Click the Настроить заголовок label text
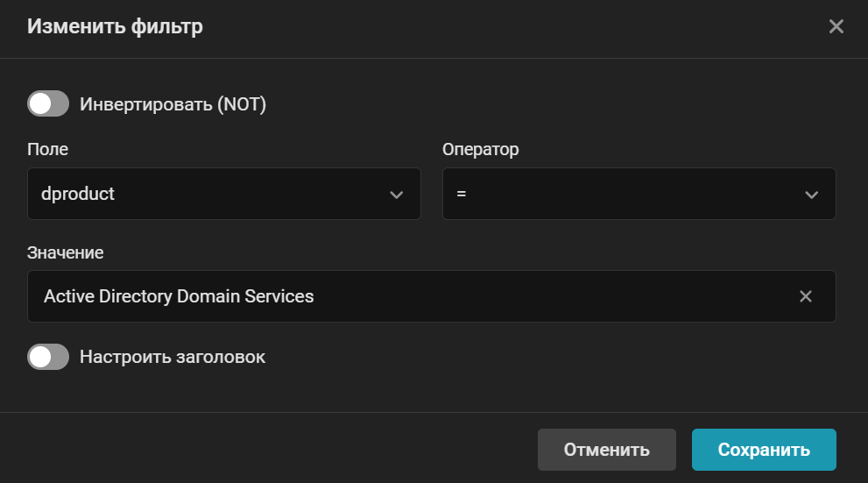 [173, 357]
